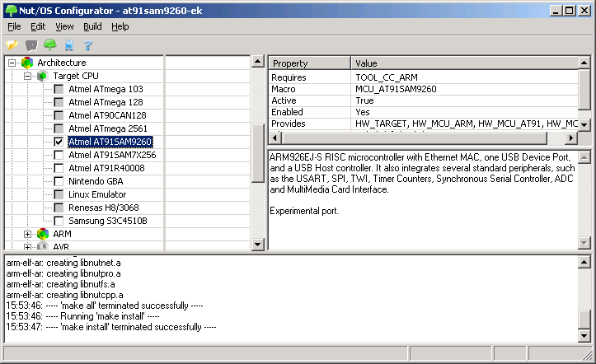Screen dimensions: 596x364
Task: Click the Architecture colored cube icon
Action: click(x=27, y=63)
